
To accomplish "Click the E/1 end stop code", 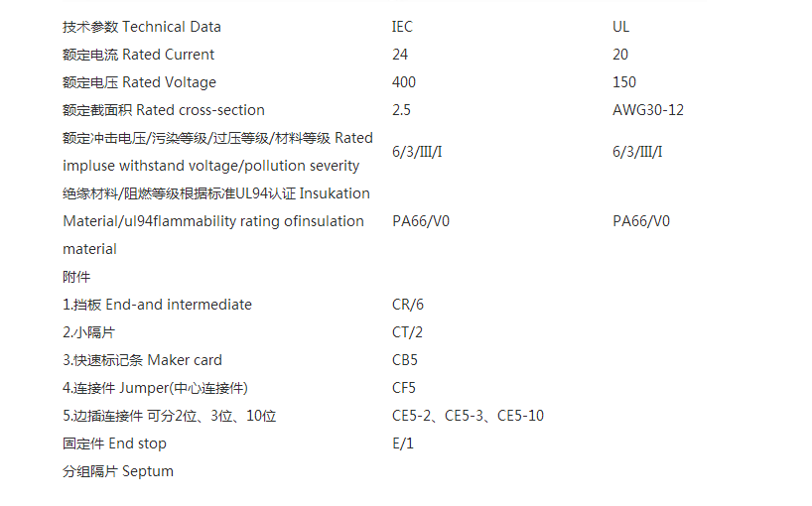I will coord(403,443).
